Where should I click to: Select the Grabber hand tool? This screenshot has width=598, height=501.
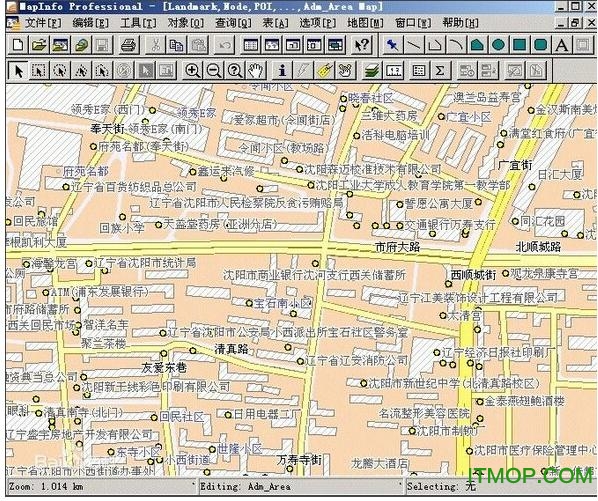[x=256, y=71]
